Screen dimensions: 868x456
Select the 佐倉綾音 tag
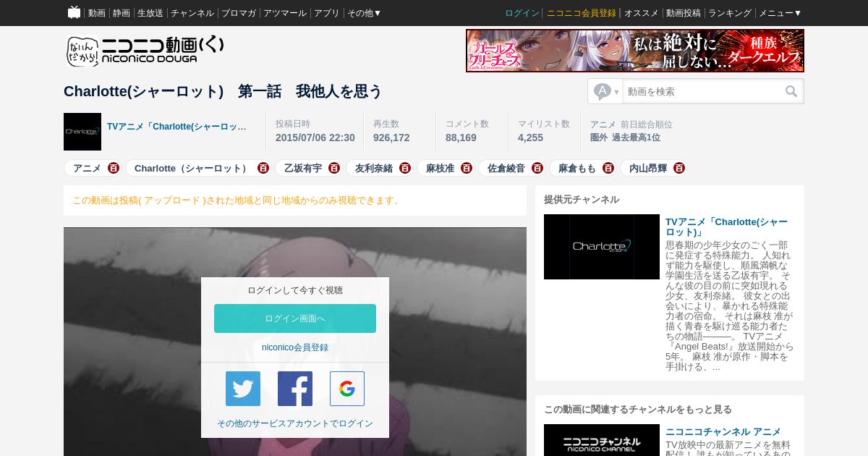point(506,168)
